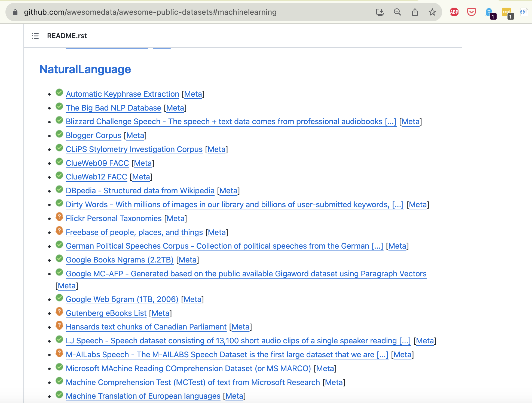532x403 pixels.
Task: Click the zoom magnifier icon in address bar
Action: tap(397, 12)
